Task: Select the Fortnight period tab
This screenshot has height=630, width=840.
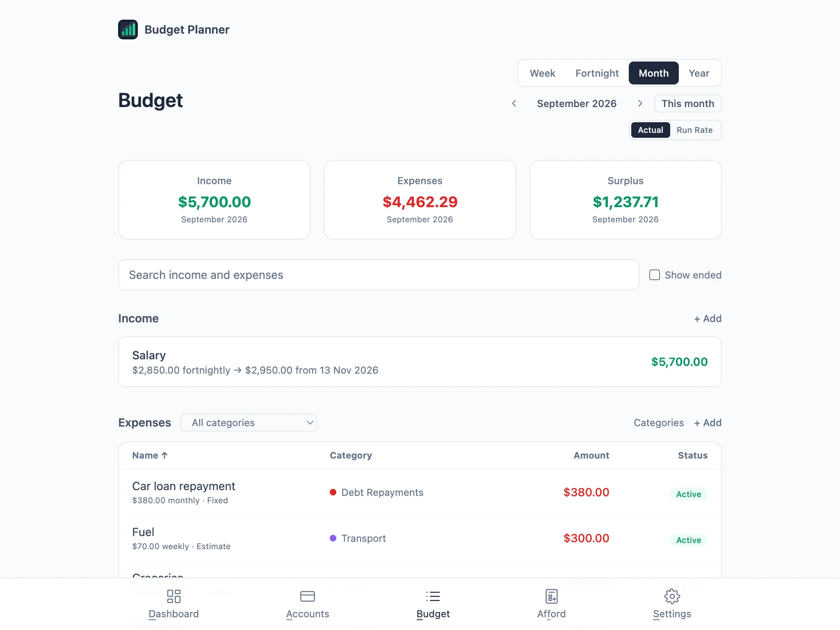Action: (597, 73)
